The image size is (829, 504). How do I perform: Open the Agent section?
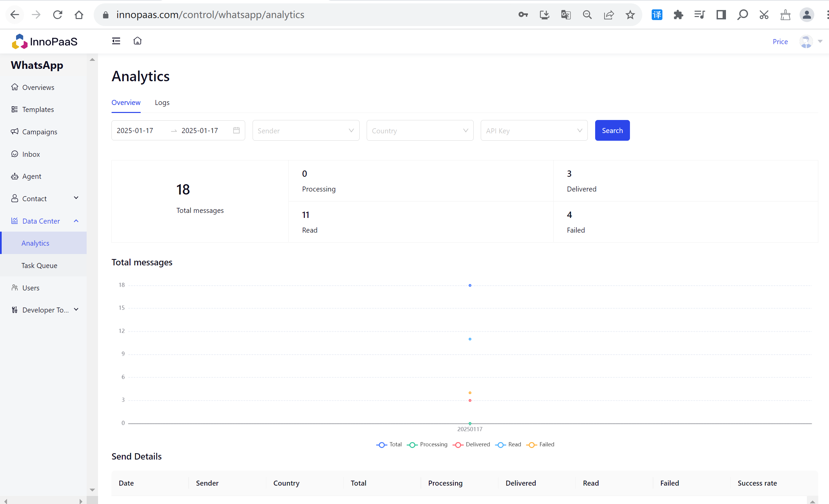[x=32, y=176]
